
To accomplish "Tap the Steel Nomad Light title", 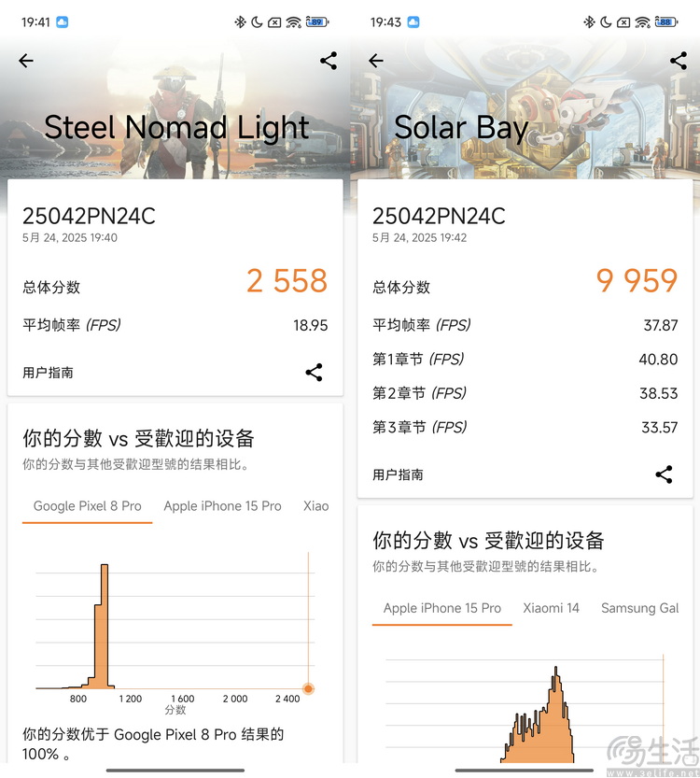I will point(177,128).
